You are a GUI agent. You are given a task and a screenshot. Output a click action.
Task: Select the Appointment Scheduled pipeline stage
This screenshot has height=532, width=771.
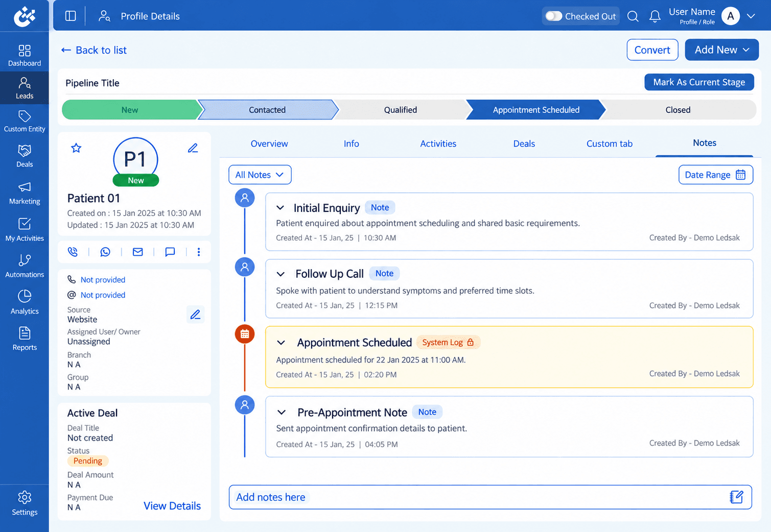point(536,110)
